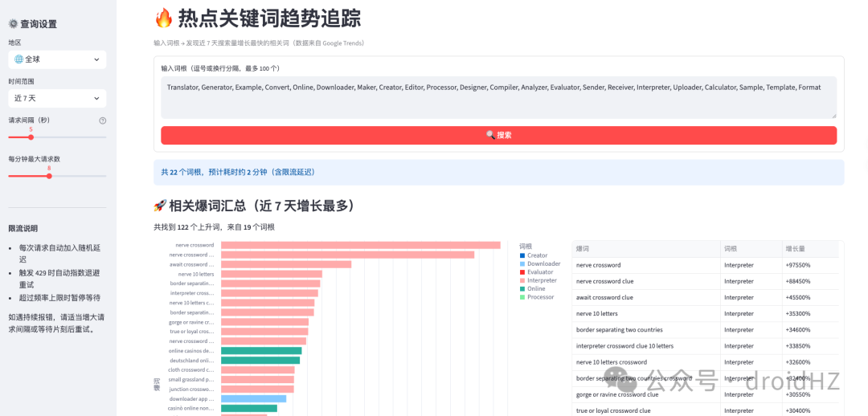This screenshot has height=416, width=868.
Task: Toggle the Interpreter legend entry
Action: 538,280
